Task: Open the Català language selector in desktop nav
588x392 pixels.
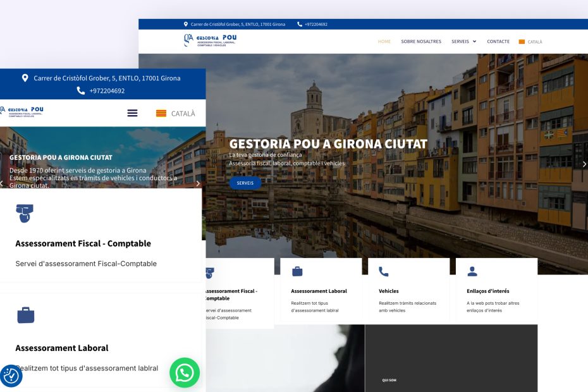Action: coord(530,42)
